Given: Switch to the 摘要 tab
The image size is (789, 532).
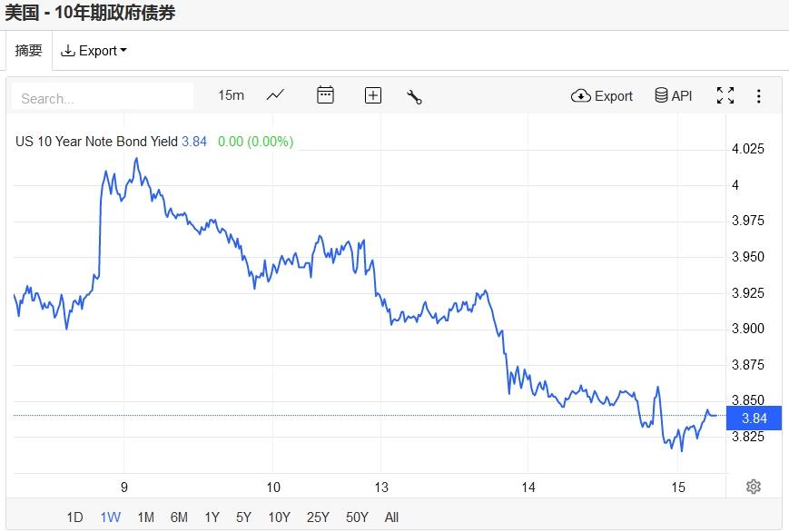Looking at the screenshot, I should (29, 51).
